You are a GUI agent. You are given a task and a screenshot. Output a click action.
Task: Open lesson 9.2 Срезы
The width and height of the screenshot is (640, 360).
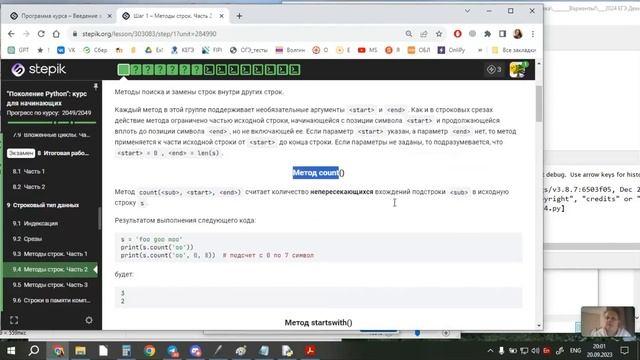[27, 239]
